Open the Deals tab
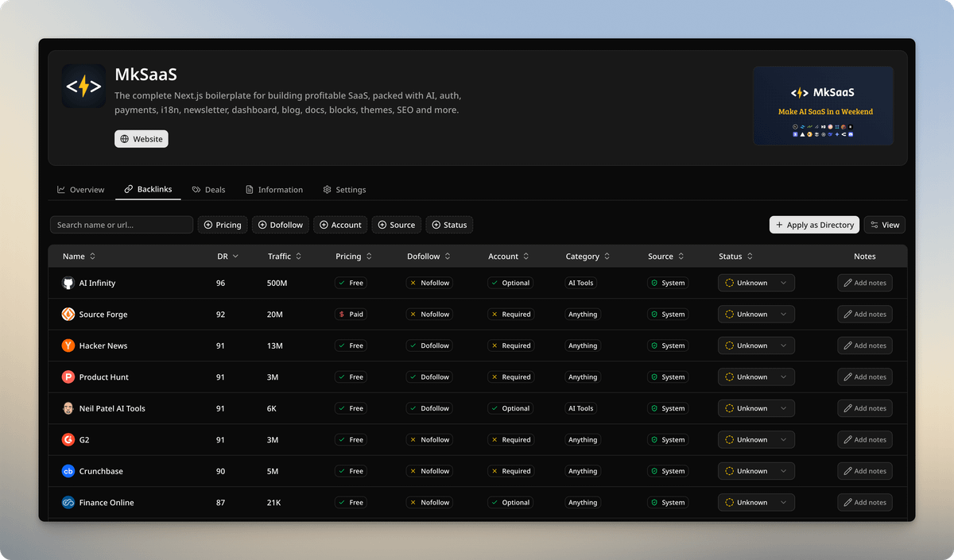The width and height of the screenshot is (954, 560). click(208, 190)
